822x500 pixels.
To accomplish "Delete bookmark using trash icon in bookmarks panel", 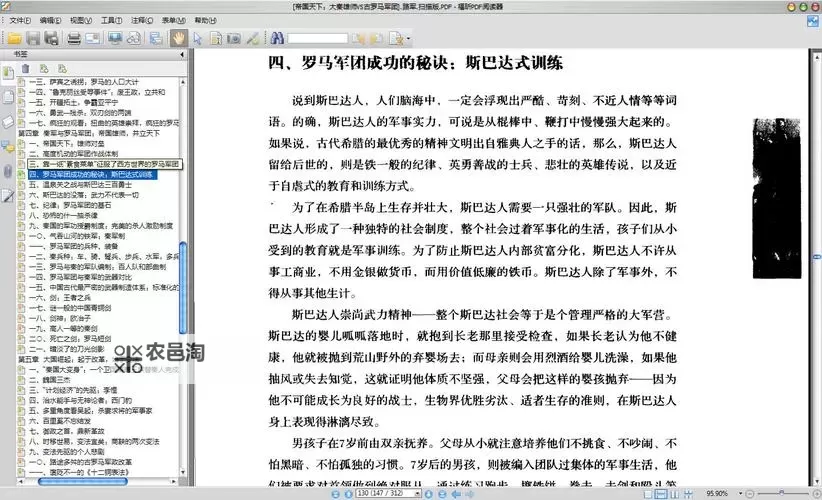I will (x=26, y=69).
